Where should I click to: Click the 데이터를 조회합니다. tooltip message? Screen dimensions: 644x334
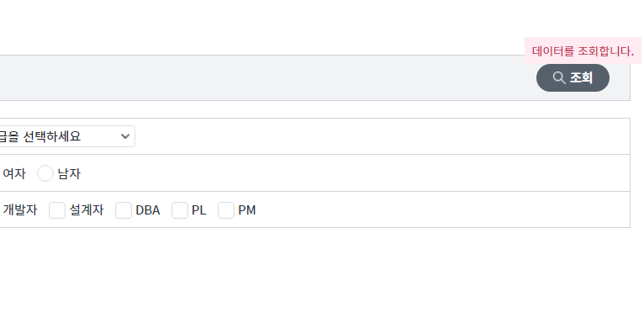[x=583, y=51]
